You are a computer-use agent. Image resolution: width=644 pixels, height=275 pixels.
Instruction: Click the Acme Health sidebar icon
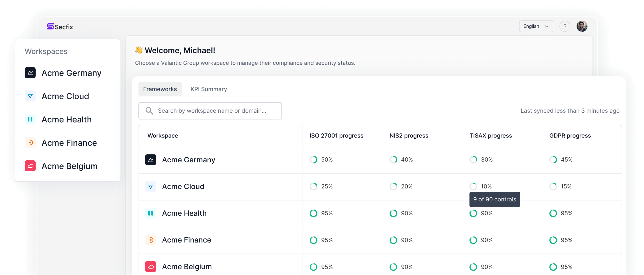(30, 119)
